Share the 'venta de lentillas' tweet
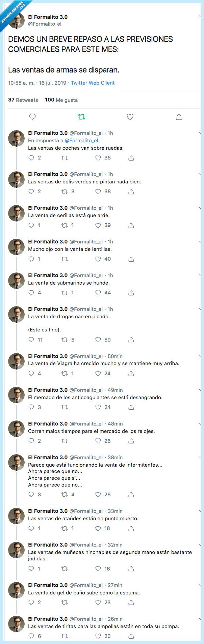 [131, 259]
